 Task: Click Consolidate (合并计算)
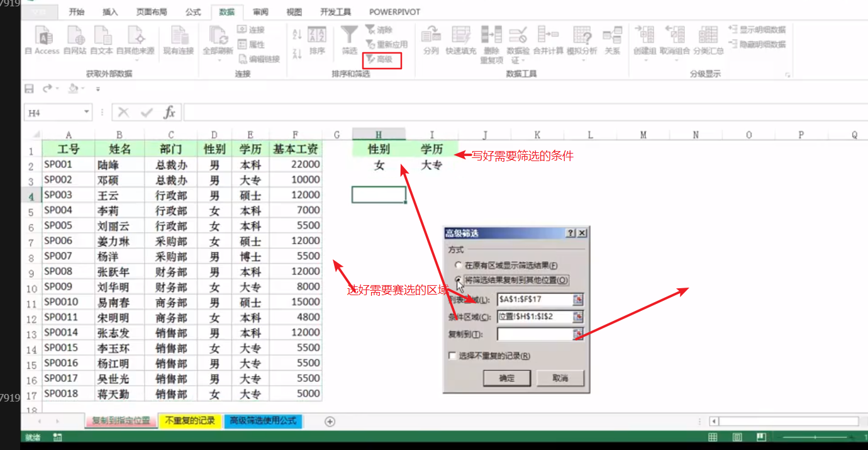548,40
